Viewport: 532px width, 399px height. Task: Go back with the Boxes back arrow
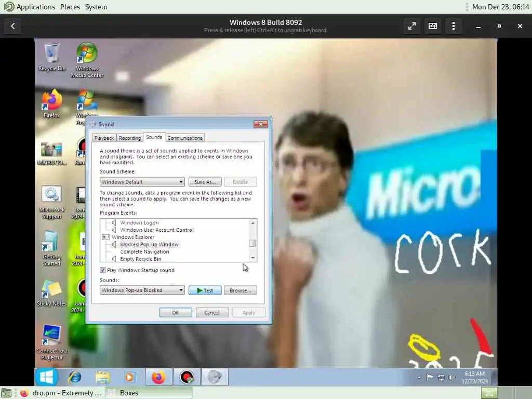tap(13, 26)
